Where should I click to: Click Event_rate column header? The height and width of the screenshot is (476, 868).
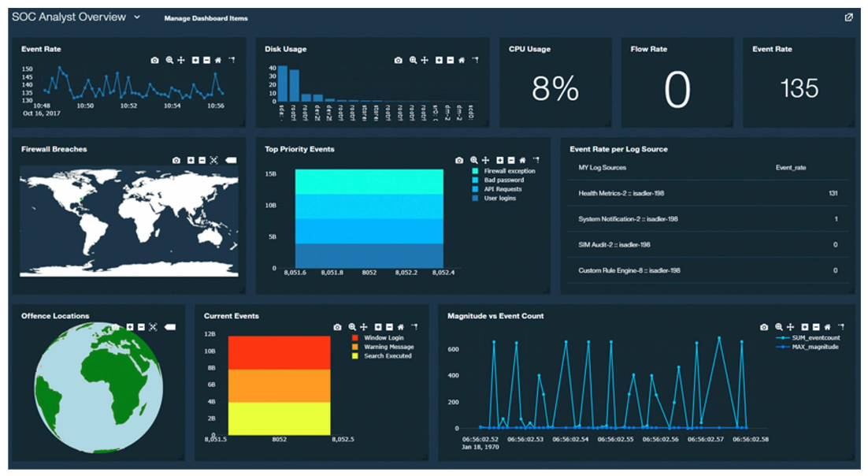tap(791, 167)
